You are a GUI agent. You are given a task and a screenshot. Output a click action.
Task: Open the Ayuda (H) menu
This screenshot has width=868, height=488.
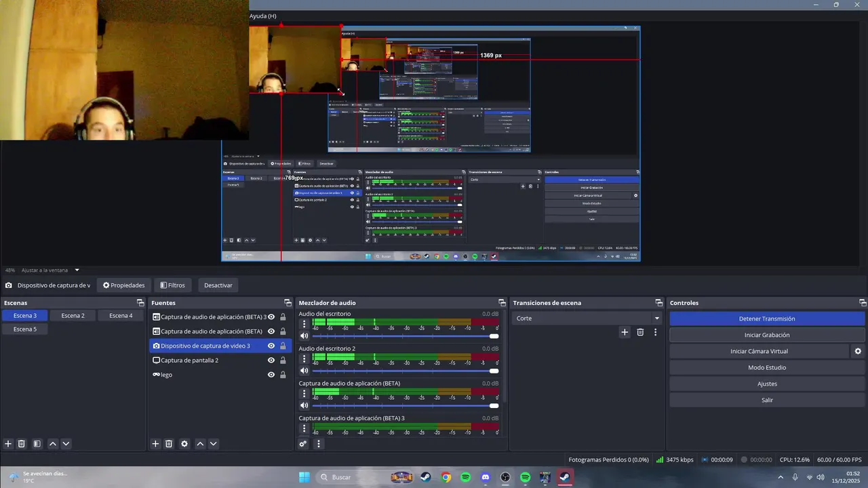pyautogui.click(x=262, y=16)
